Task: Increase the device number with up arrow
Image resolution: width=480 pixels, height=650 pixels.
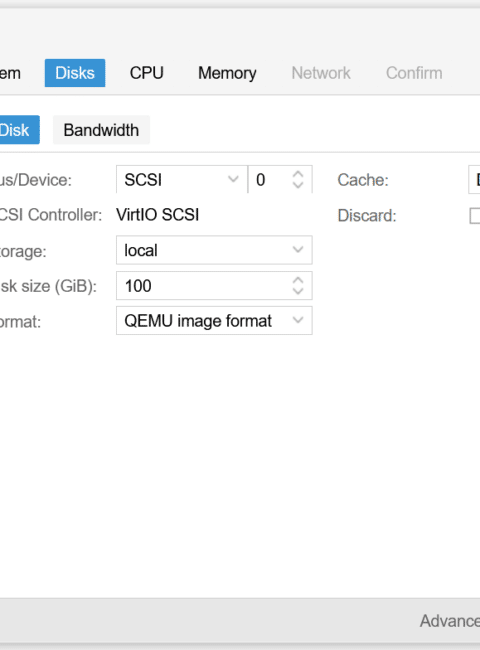Action: click(x=298, y=175)
